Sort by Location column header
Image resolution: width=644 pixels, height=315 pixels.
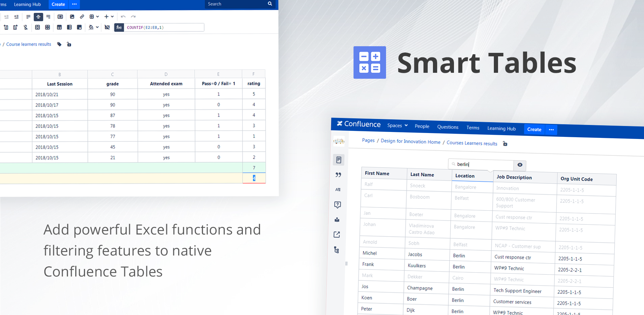point(472,176)
